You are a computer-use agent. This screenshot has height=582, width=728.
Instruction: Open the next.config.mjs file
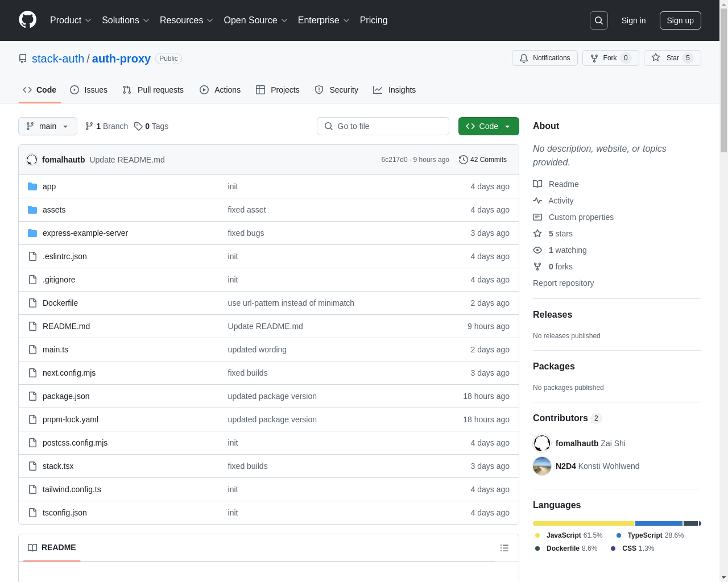69,373
